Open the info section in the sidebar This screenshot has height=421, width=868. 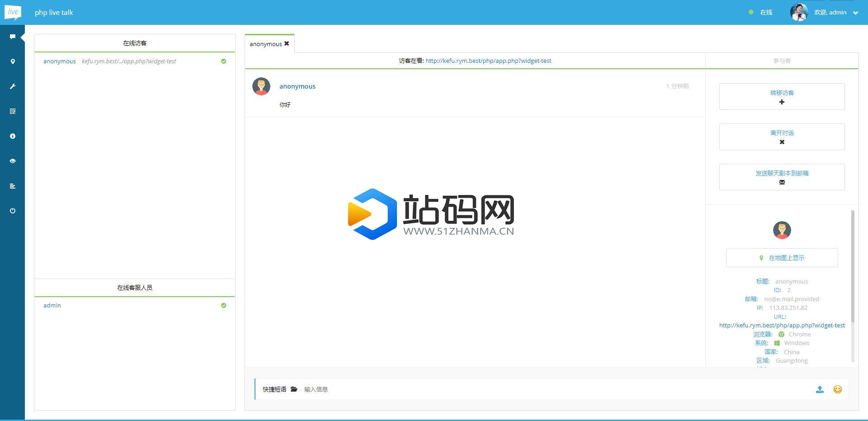(13, 136)
